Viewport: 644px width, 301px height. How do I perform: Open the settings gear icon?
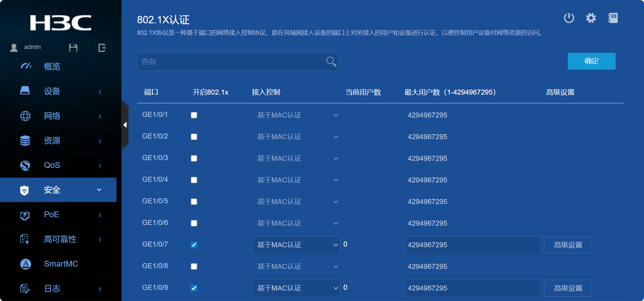point(591,18)
